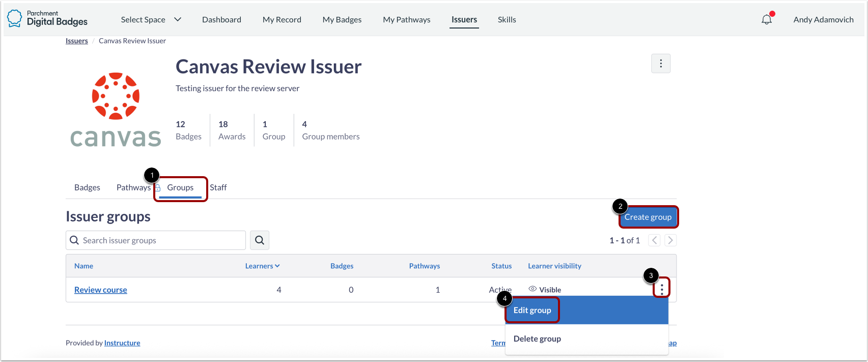Viewport: 868px width, 362px height.
Task: Open My Record in the navigation
Action: point(282,20)
